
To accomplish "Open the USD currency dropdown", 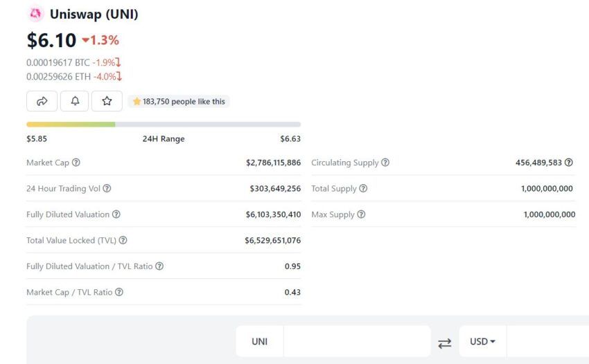I will [x=483, y=341].
